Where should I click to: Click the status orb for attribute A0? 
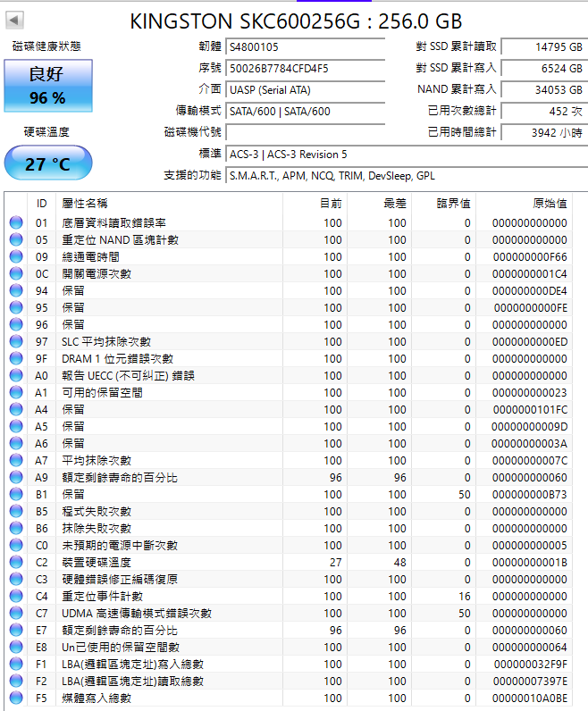click(x=16, y=375)
